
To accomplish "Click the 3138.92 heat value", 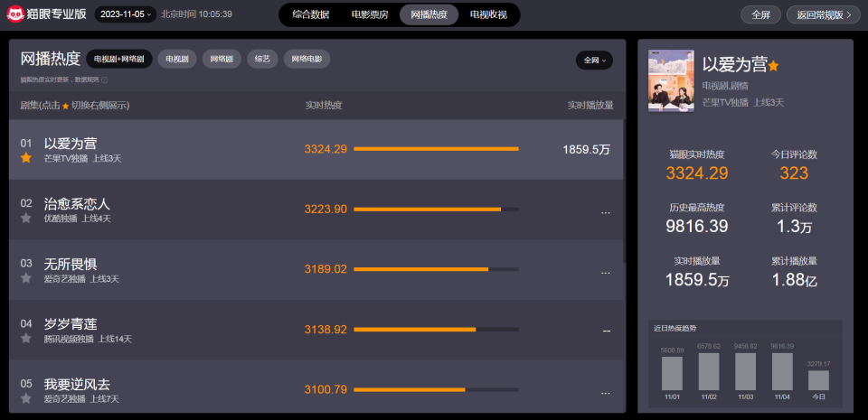I will coord(325,330).
